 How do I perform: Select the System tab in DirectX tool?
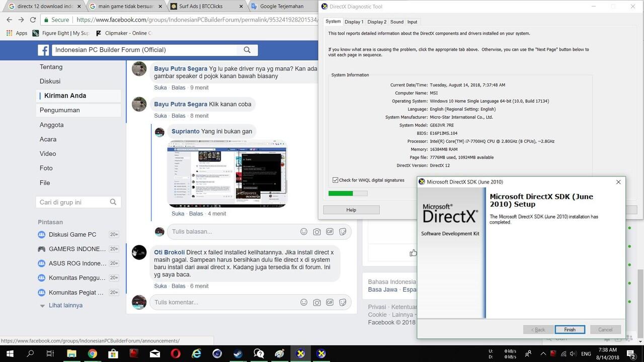pyautogui.click(x=333, y=22)
